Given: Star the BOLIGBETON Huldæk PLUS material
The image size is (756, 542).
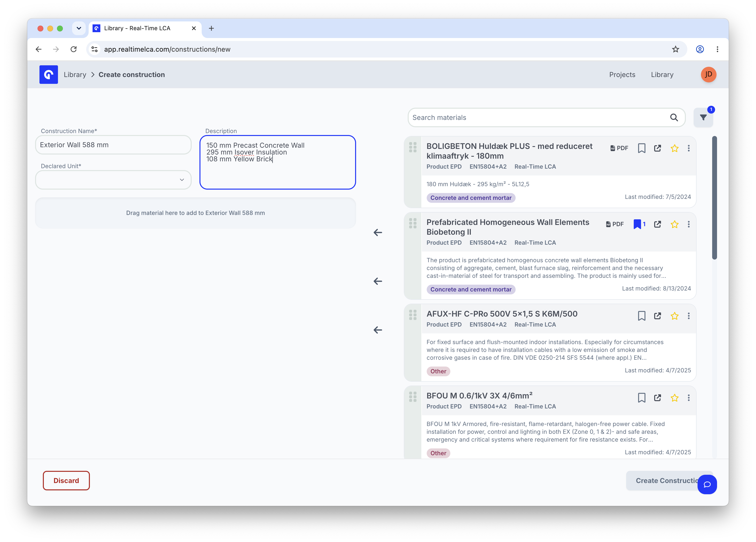Looking at the screenshot, I should (674, 148).
